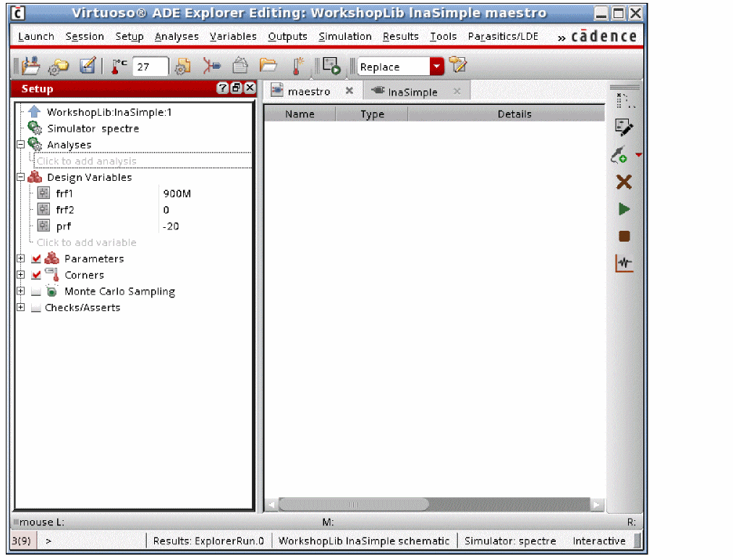Enable the Monte Carlo Sampling checkbox

[36, 292]
